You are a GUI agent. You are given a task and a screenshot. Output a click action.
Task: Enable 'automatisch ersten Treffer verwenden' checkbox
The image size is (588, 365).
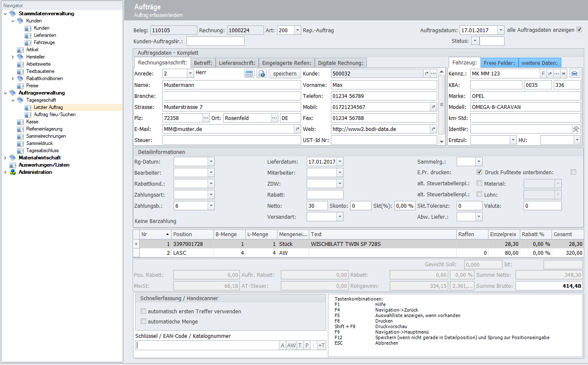pos(144,311)
